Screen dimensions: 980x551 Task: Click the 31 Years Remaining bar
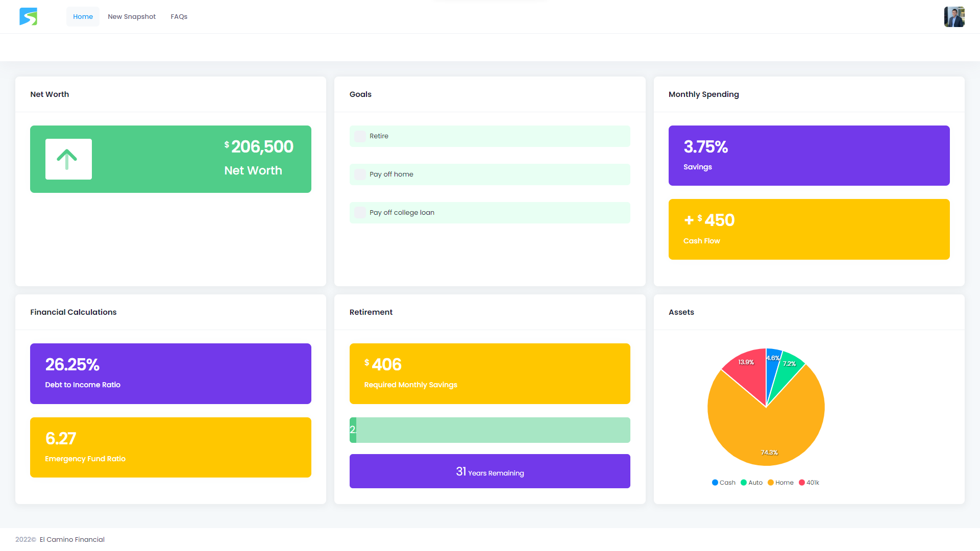pos(490,471)
